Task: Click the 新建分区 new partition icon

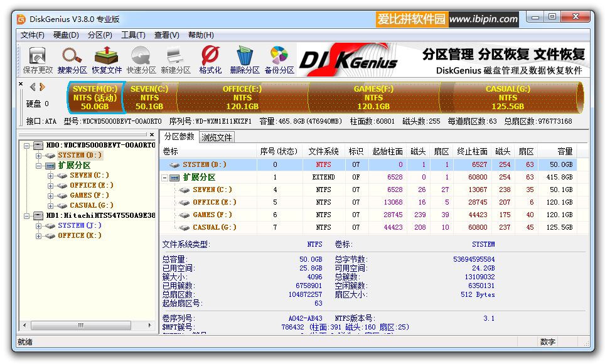Action: point(176,60)
